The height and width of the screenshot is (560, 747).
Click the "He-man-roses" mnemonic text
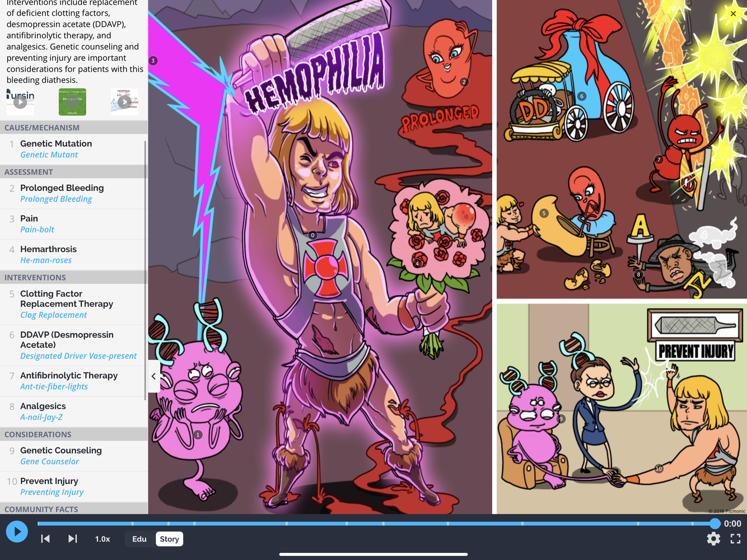(x=46, y=260)
